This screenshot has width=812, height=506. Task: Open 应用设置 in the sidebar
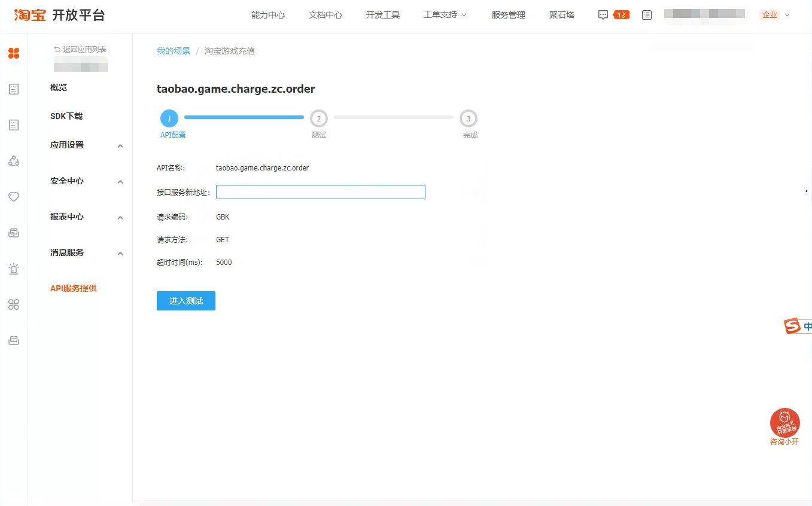point(67,145)
